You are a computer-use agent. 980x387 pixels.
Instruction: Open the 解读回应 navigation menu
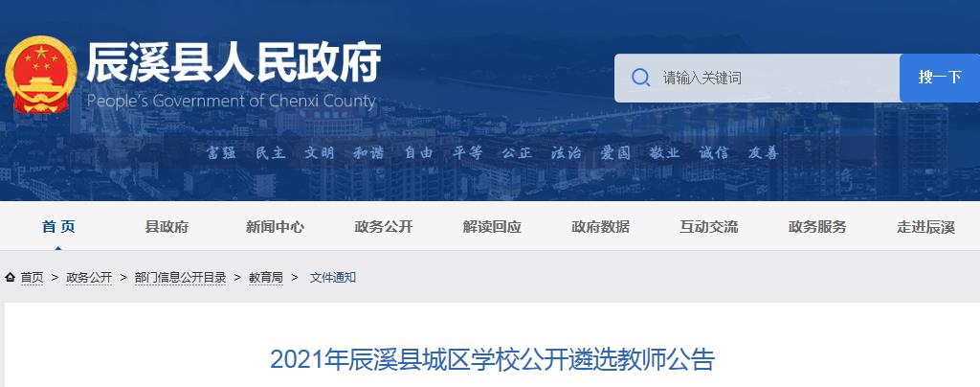click(x=492, y=227)
